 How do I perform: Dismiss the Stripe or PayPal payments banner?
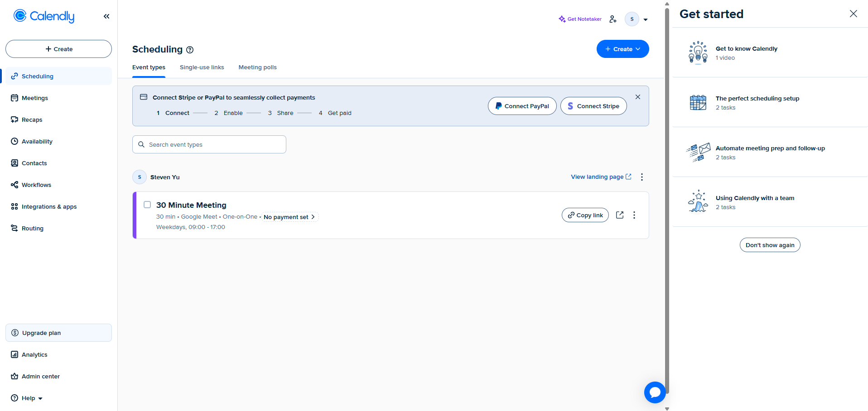pos(638,97)
